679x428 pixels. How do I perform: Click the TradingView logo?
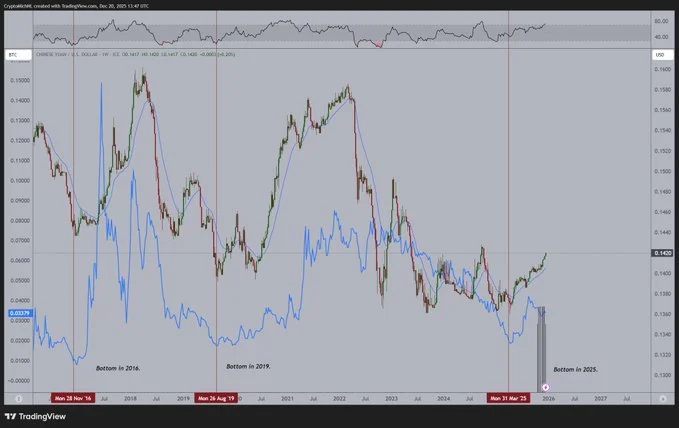click(x=35, y=416)
